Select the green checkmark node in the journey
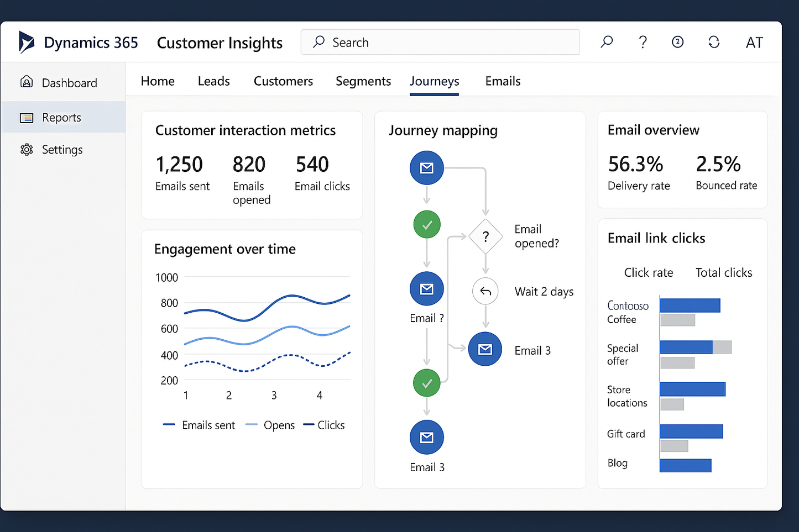The image size is (799, 532). click(x=426, y=224)
